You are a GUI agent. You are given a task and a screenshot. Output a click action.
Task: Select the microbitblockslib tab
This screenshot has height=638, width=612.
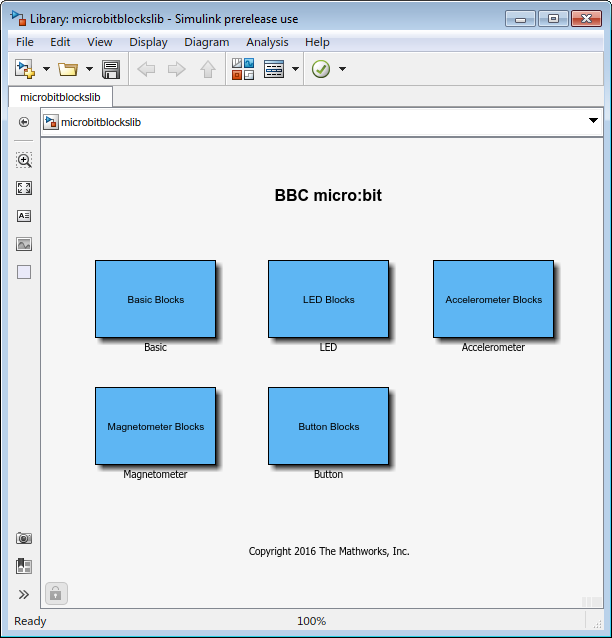coord(60,97)
